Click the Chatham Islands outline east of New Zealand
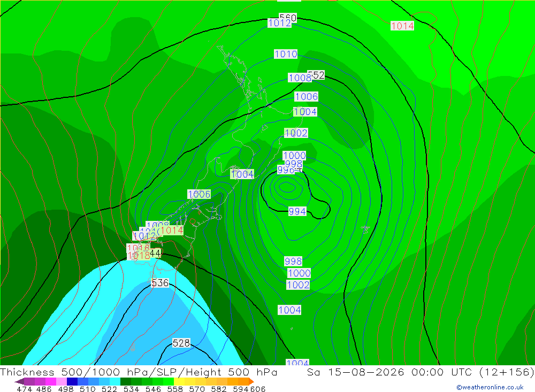535x392 pixels. point(365,229)
